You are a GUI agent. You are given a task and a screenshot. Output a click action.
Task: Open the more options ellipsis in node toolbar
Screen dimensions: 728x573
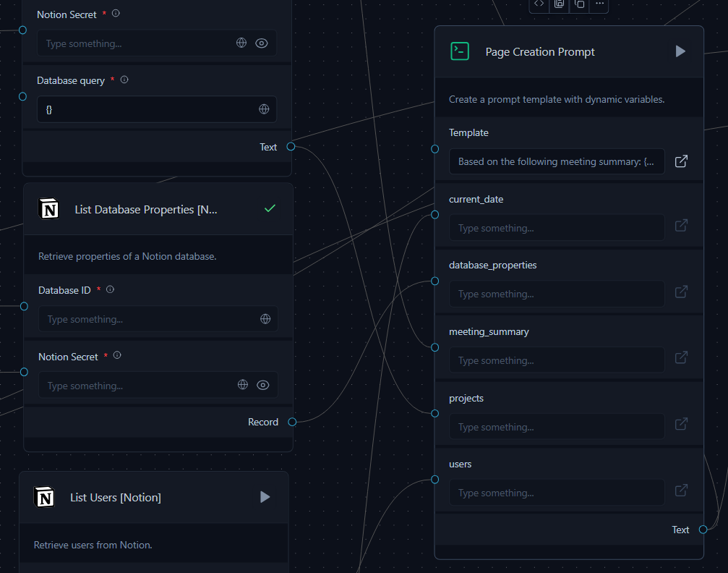599,4
